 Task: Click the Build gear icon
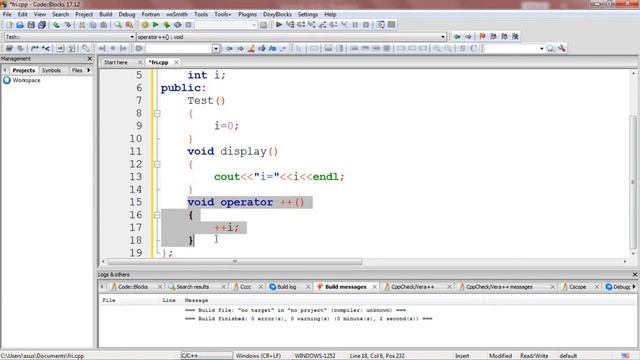145,25
